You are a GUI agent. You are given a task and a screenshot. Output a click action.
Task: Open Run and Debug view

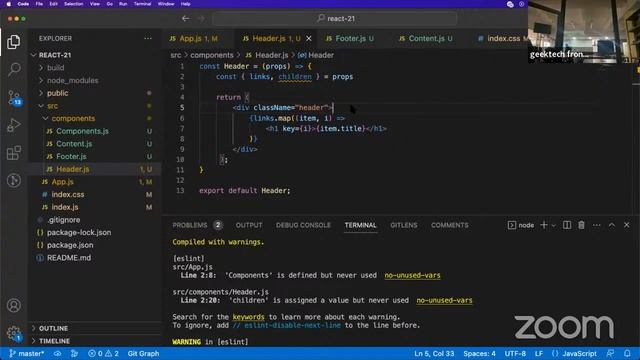13,125
